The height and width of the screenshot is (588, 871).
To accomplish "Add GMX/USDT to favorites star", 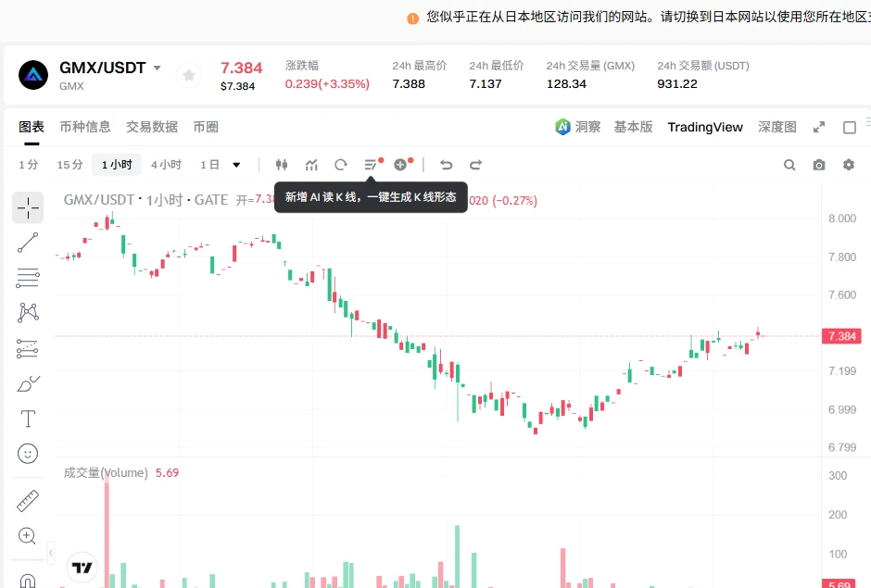I will tap(189, 75).
